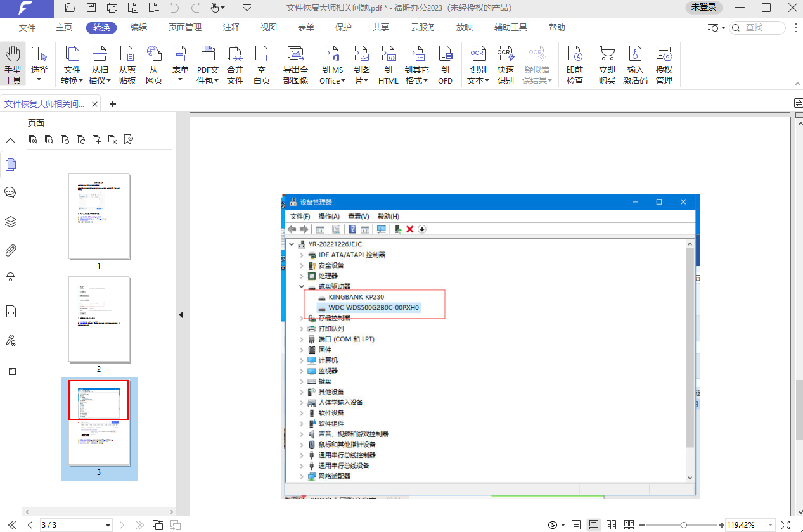Click the zoom out minus button
803x532 pixels.
click(642, 525)
